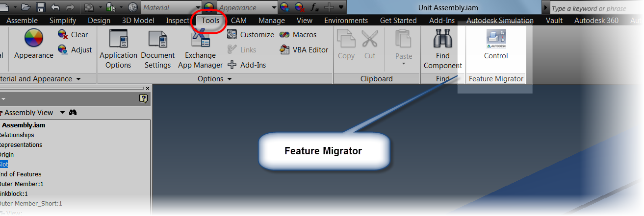Image resolution: width=644 pixels, height=216 pixels.
Task: Select Outer Member_Short:1 component
Action: 31,203
